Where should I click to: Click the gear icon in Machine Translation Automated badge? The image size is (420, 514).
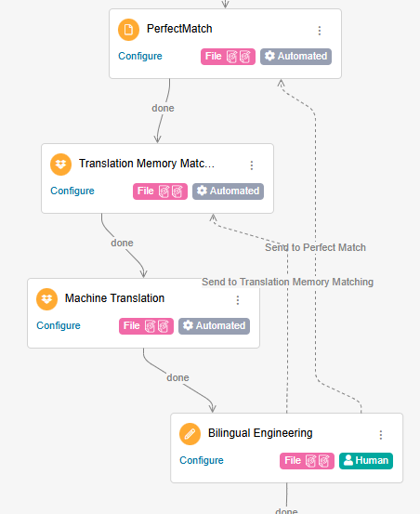(188, 325)
